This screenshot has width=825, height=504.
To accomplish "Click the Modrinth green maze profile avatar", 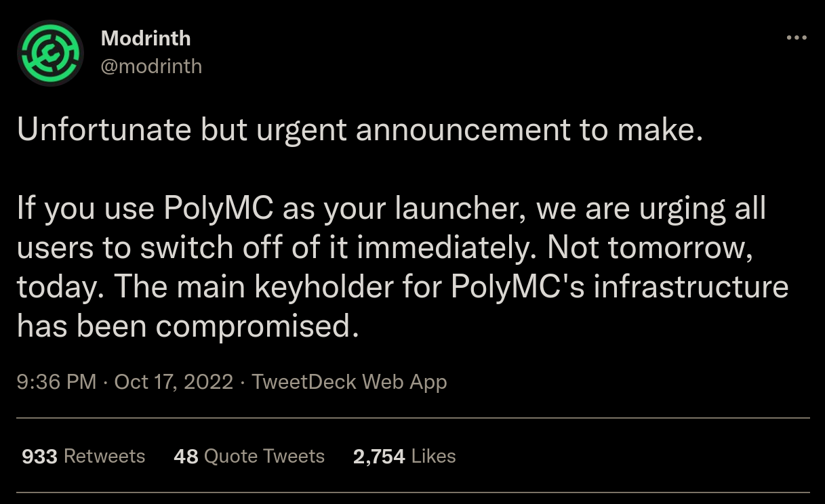I will 49,52.
